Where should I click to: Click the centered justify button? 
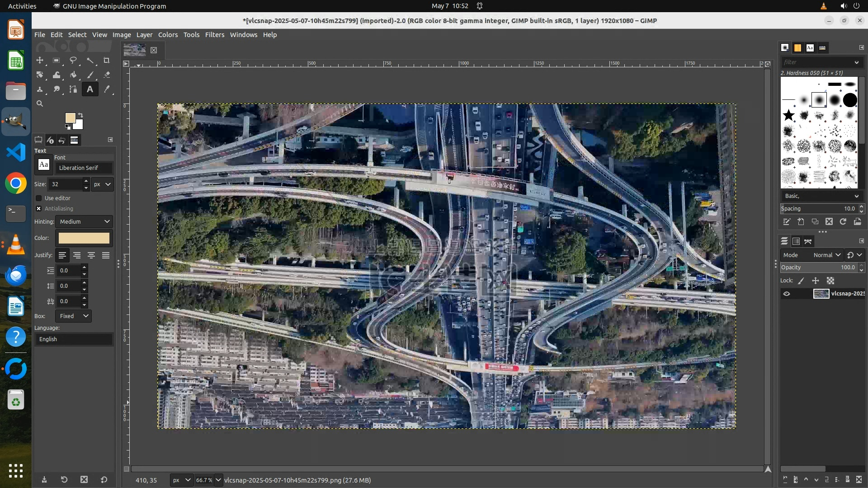[x=91, y=255]
